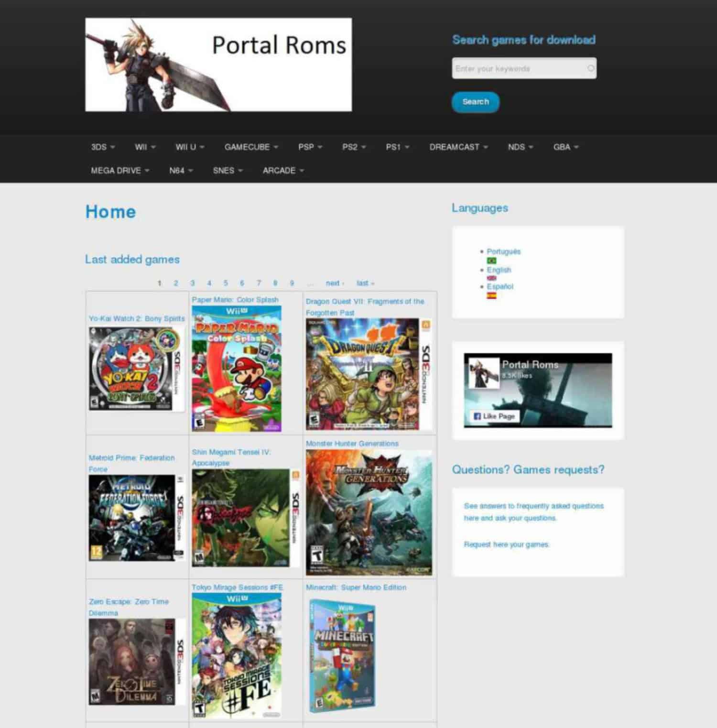The width and height of the screenshot is (717, 728).
Task: Click the 'Home' page heading
Action: (x=110, y=212)
